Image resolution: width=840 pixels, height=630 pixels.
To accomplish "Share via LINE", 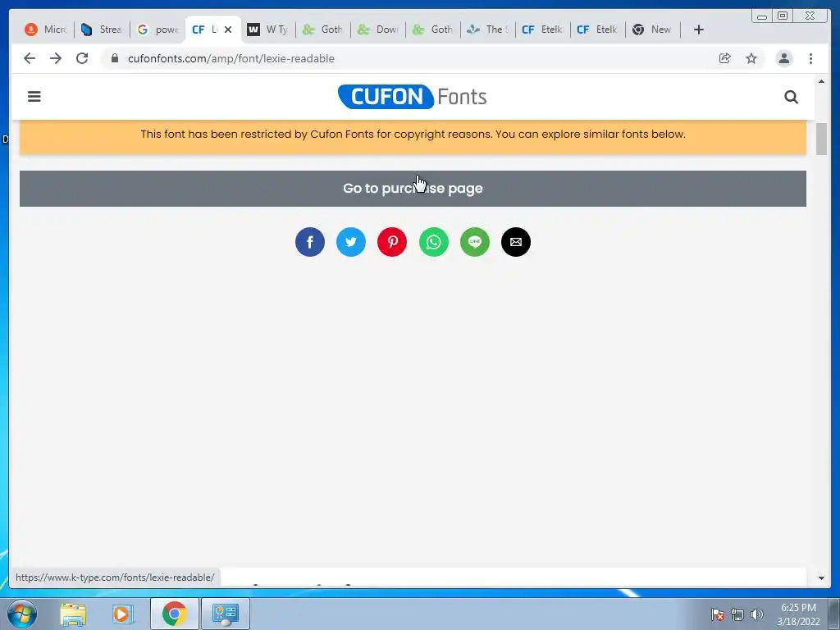I will point(475,242).
